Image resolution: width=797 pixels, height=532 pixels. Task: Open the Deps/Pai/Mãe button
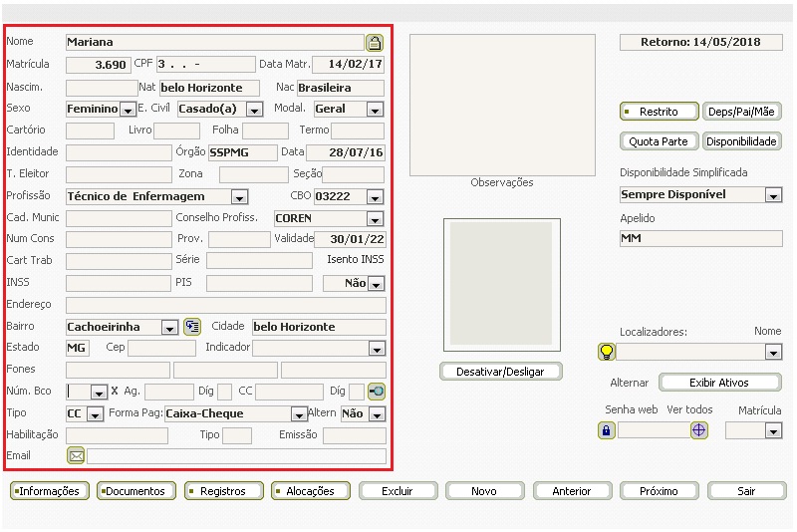click(741, 112)
